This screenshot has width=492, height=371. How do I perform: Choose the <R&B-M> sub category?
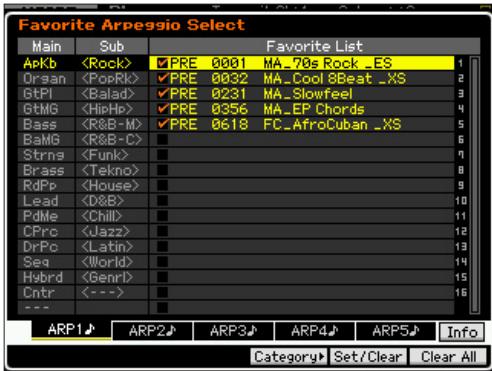(112, 124)
